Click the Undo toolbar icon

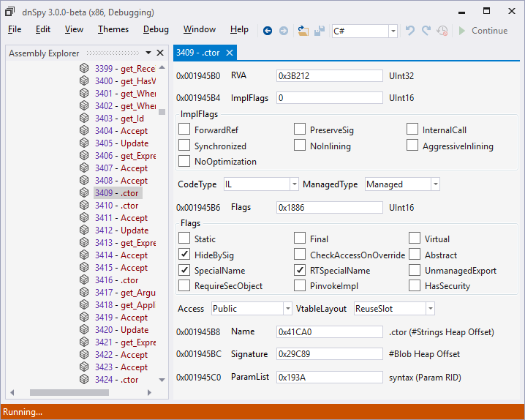[x=409, y=31]
